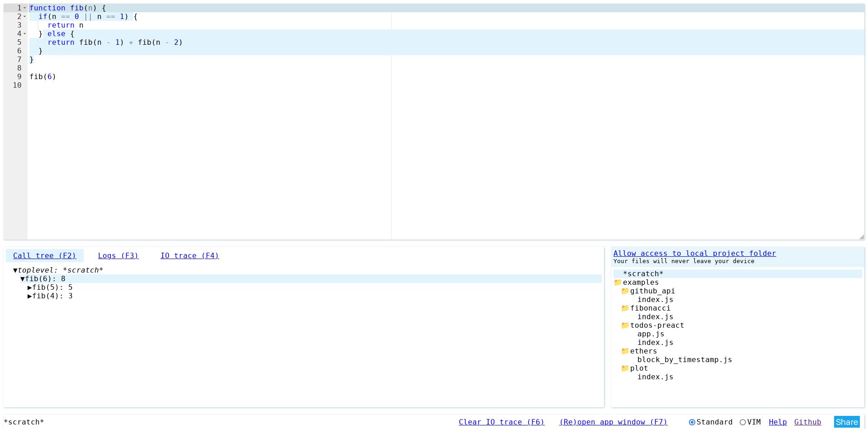868x429 pixels.
Task: Open the IO trace (F4) tab
Action: [189, 256]
